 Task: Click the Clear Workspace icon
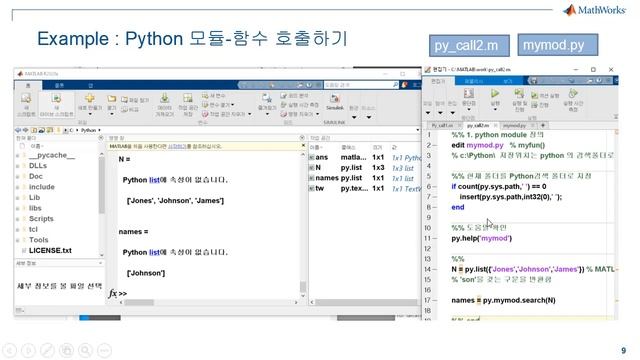[205, 114]
